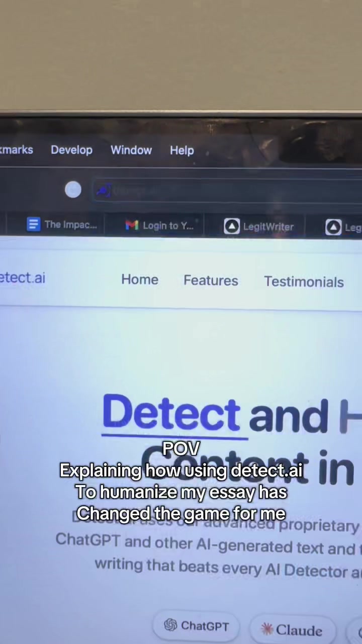Click the rightmost cut-off Leg... bookmark icon
362x644 pixels.
click(x=333, y=228)
